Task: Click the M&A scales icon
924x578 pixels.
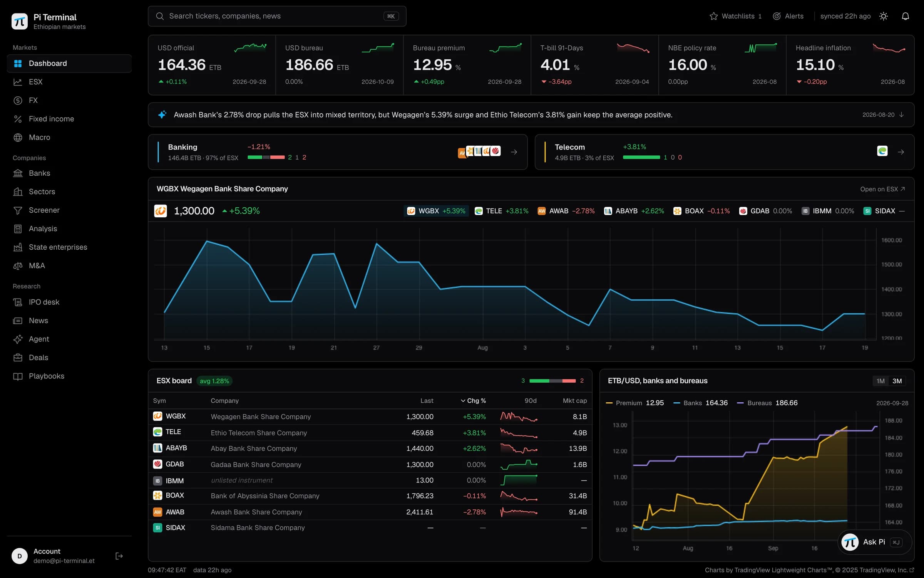Action: coord(18,266)
